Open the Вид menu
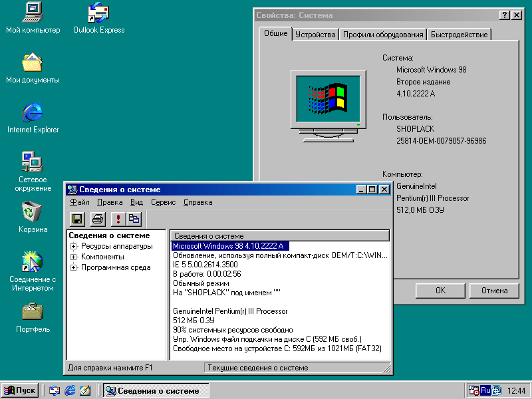 click(137, 202)
